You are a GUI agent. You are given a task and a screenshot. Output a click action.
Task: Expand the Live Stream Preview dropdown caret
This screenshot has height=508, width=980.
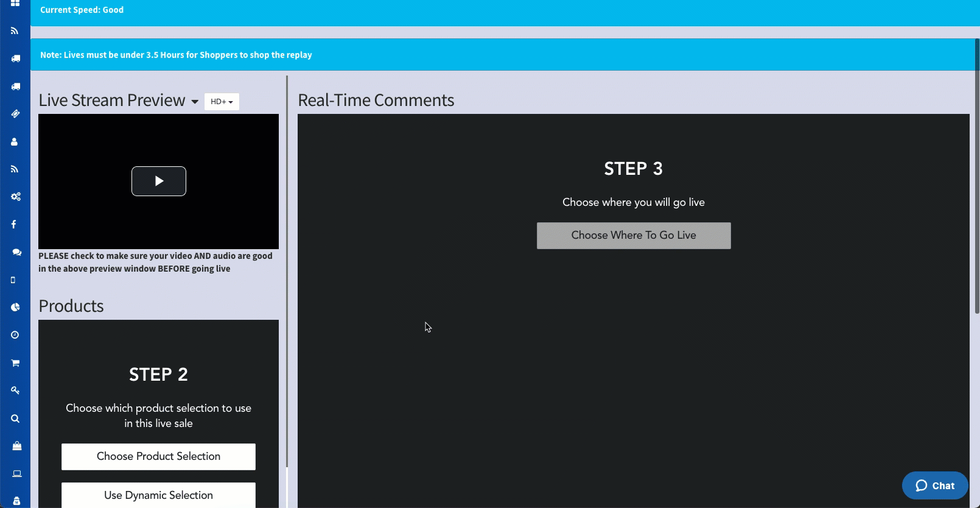pyautogui.click(x=195, y=102)
